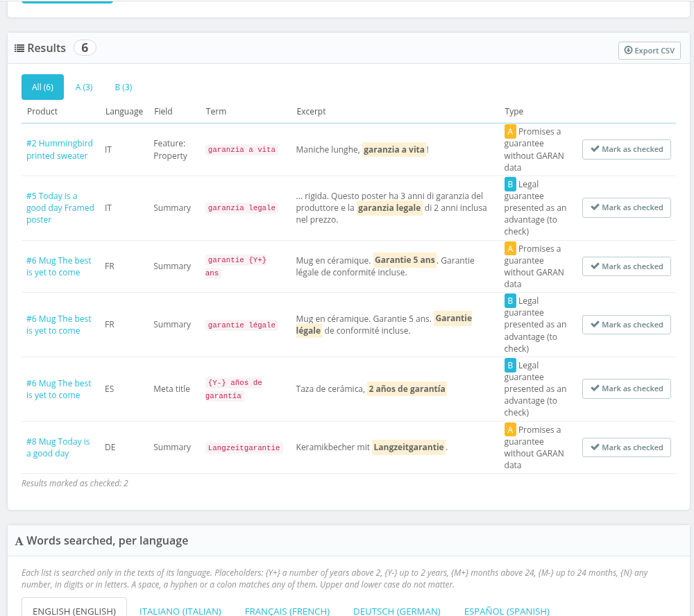
Task: Switch to the A (3) tab
Action: [84, 87]
